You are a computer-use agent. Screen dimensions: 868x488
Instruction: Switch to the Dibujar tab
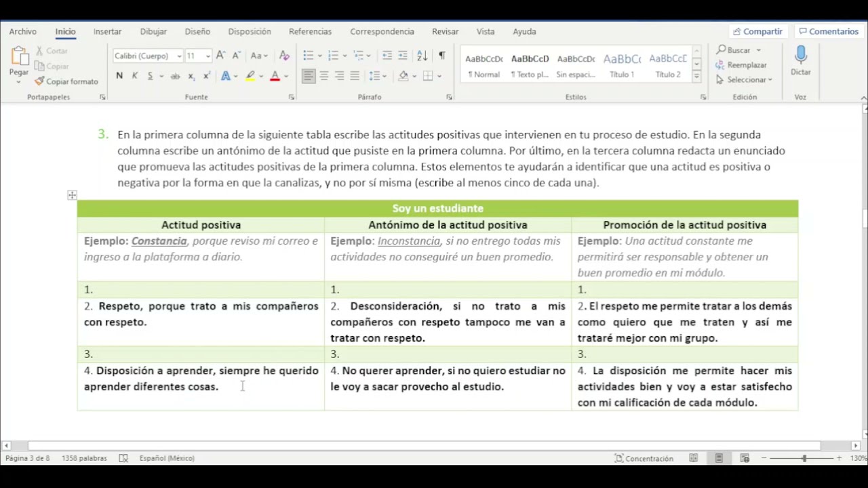point(153,31)
